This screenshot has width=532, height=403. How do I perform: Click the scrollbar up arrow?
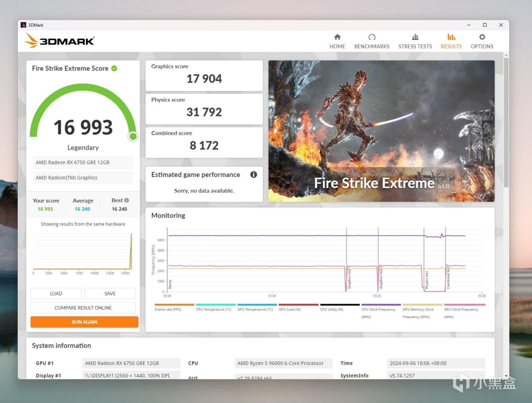[506, 55]
